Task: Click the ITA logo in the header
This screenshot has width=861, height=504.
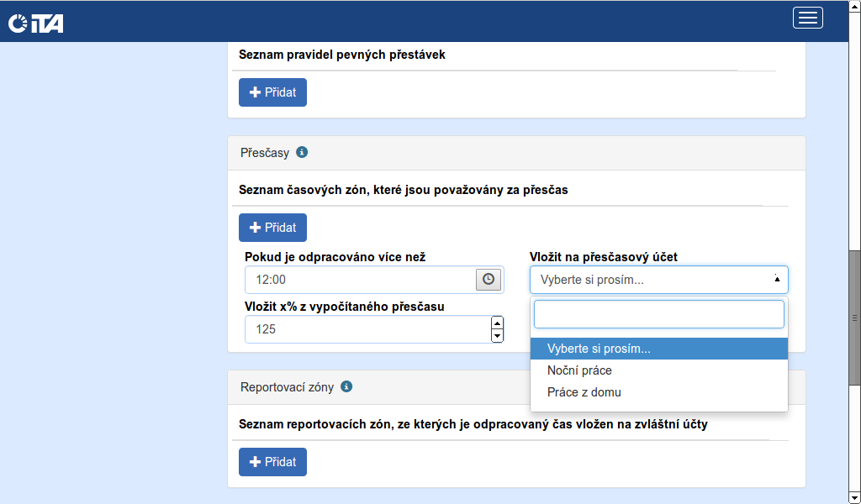Action: click(x=35, y=24)
